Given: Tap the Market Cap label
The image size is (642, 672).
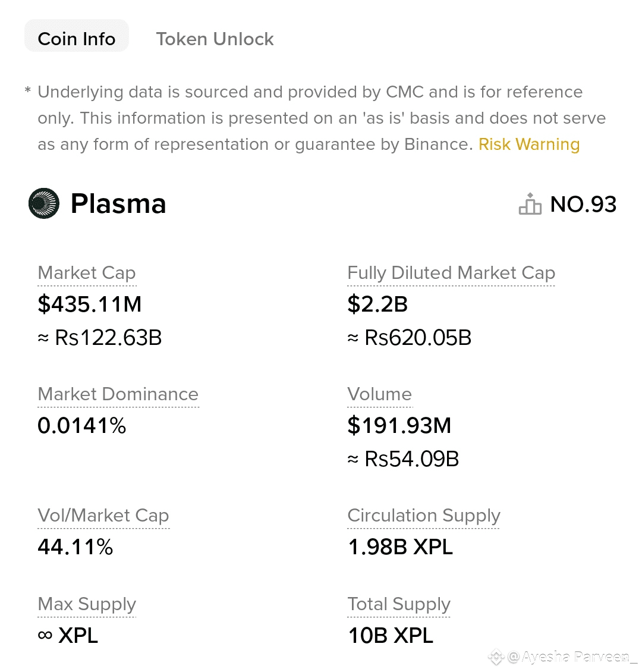Looking at the screenshot, I should click(87, 273).
